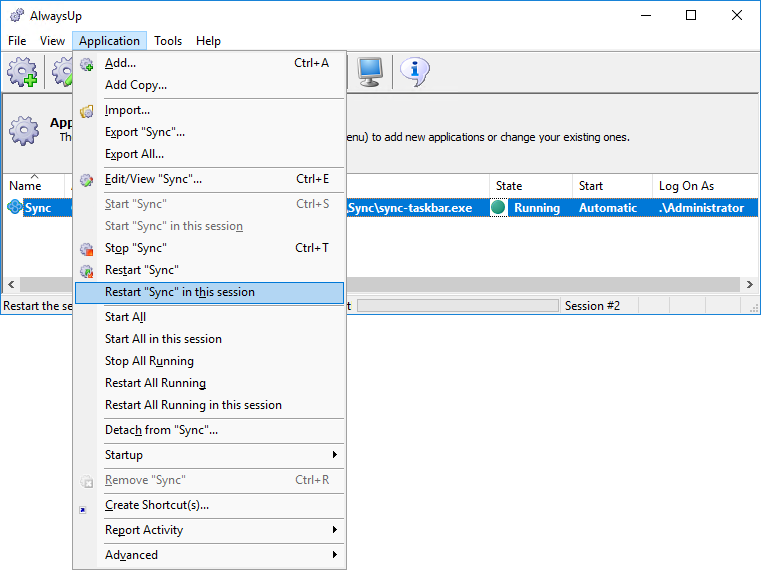This screenshot has width=761, height=571.
Task: Open the View menu
Action: pos(52,41)
